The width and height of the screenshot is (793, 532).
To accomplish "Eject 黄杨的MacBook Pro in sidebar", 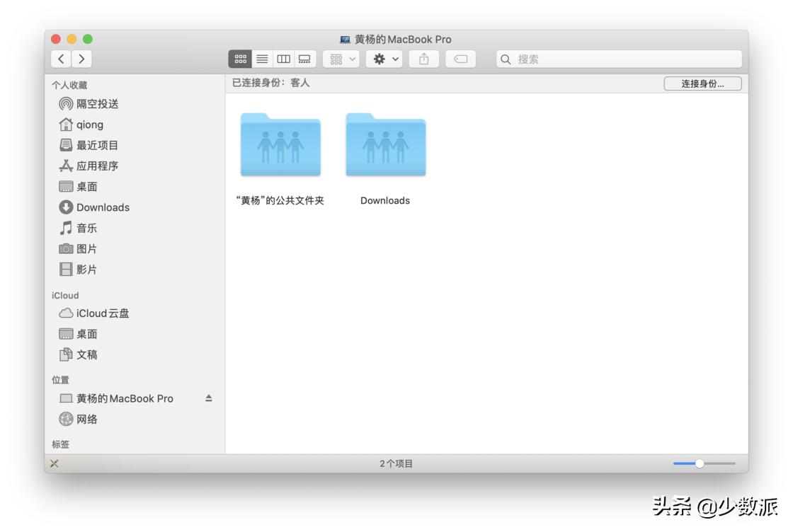I will [x=208, y=398].
